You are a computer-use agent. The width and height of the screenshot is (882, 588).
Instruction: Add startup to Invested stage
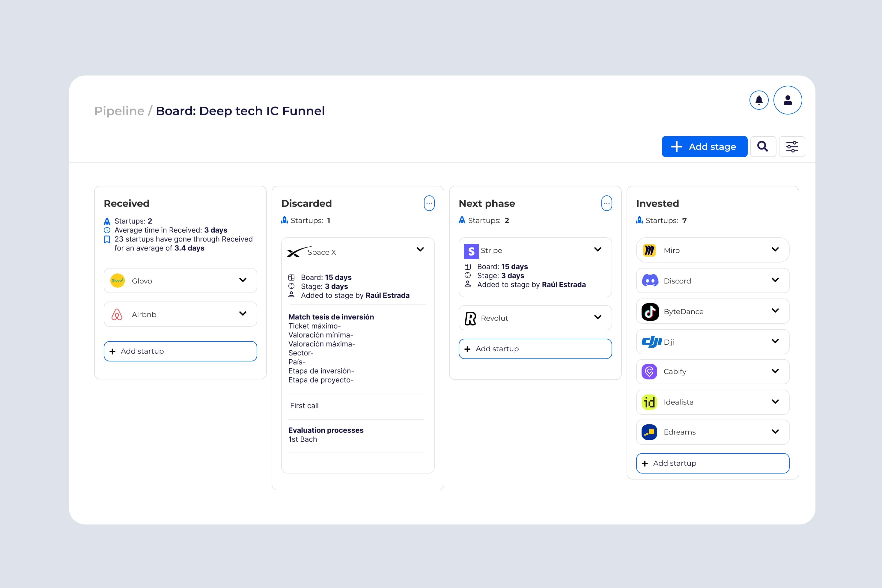712,463
